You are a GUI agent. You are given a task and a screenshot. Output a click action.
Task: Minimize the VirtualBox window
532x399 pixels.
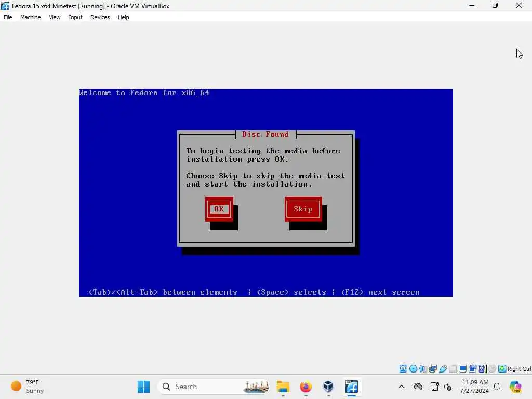pyautogui.click(x=472, y=6)
